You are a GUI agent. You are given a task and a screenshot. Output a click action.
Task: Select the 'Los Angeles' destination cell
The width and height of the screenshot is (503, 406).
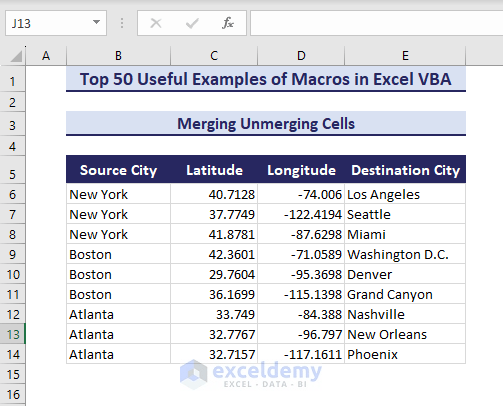[x=405, y=194]
